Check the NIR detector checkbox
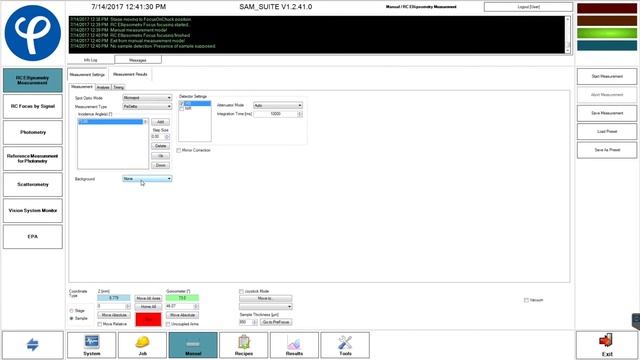Viewport: 640px width, 360px height. coord(182,109)
